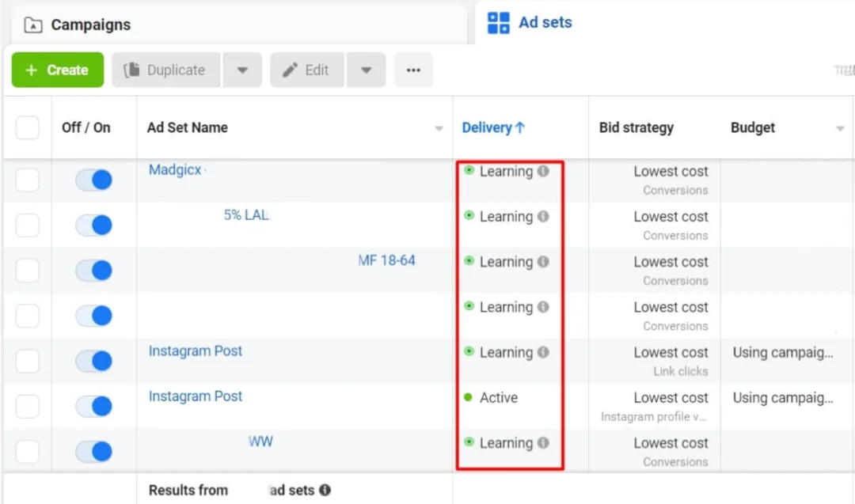Screen dimensions: 855x504
Task: Click the Campaigns folder icon
Action: click(x=33, y=25)
